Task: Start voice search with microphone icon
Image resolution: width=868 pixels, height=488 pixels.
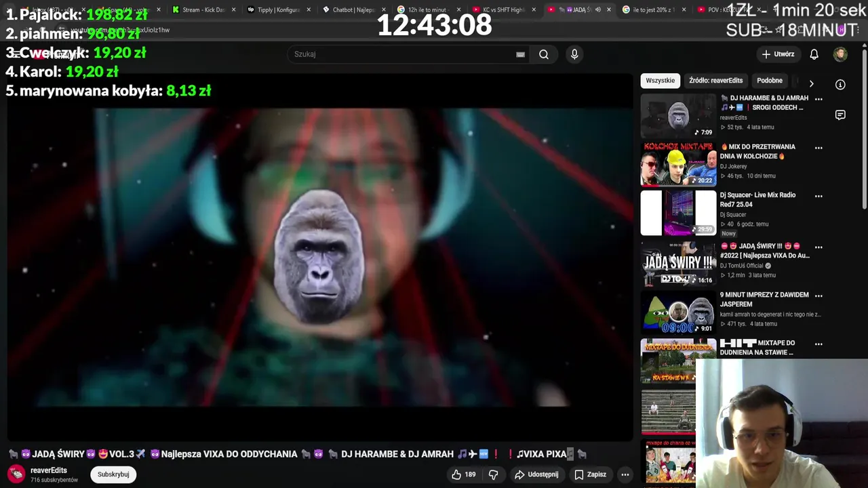Action: [x=574, y=54]
